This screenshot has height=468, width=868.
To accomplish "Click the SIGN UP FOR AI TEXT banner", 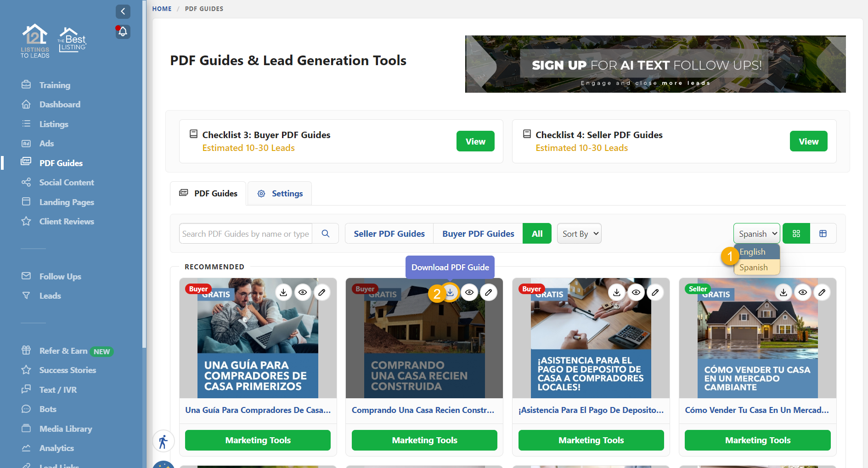I will [x=655, y=64].
